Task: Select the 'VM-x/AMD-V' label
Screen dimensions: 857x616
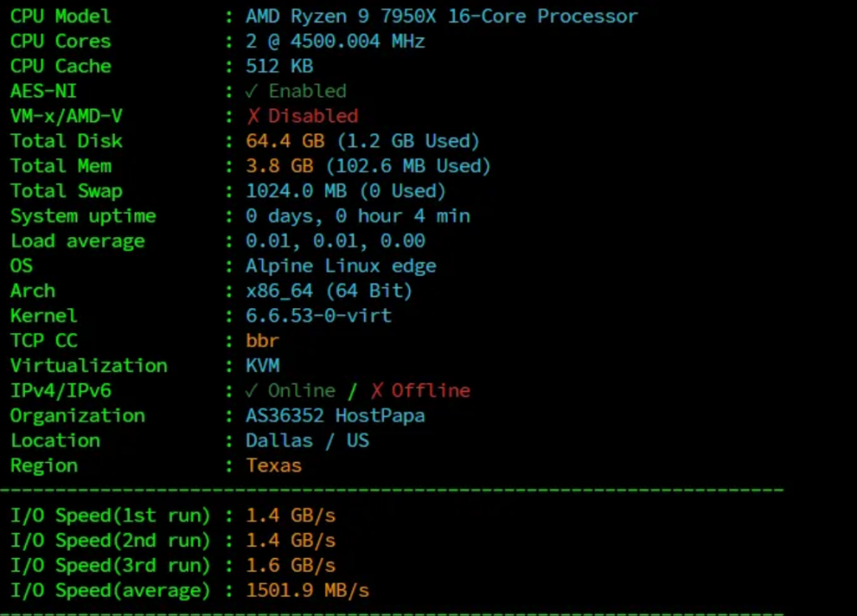Action: coord(66,116)
